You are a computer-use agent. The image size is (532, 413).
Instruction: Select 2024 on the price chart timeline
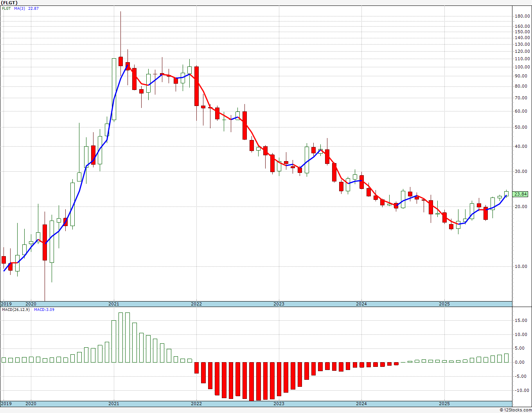[361, 304]
